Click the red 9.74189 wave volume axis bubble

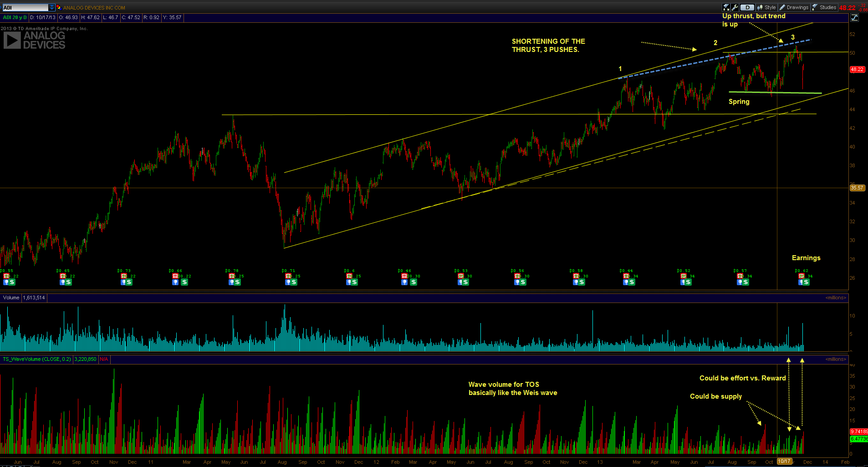(x=859, y=431)
